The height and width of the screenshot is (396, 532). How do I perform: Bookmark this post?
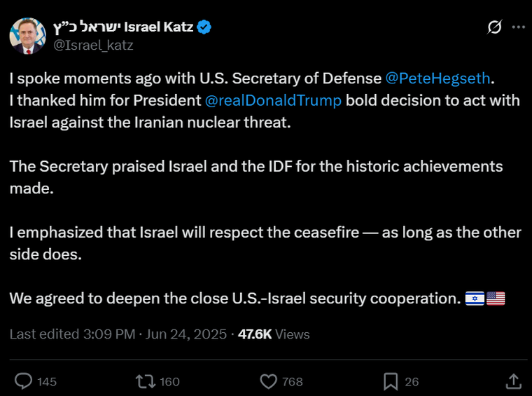(x=391, y=381)
